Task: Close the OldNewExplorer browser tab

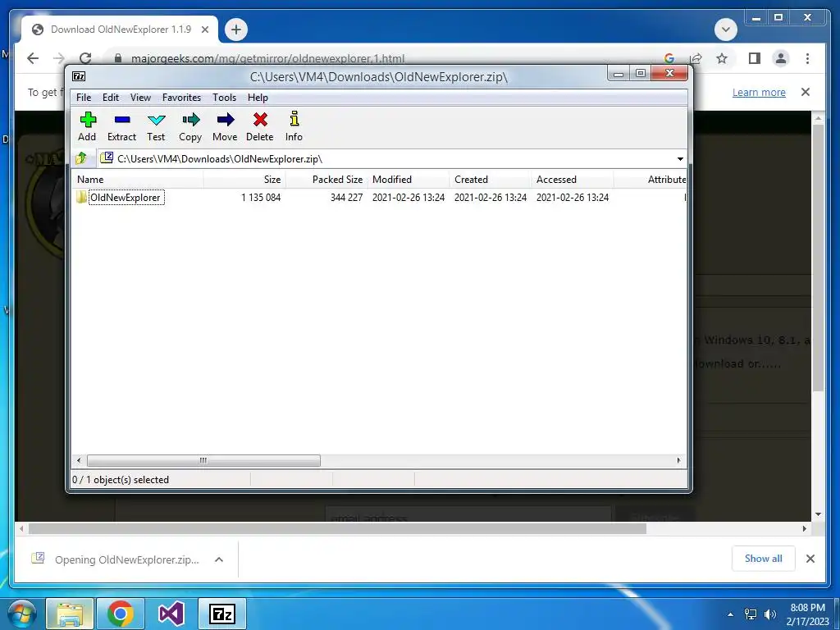Action: [204, 30]
